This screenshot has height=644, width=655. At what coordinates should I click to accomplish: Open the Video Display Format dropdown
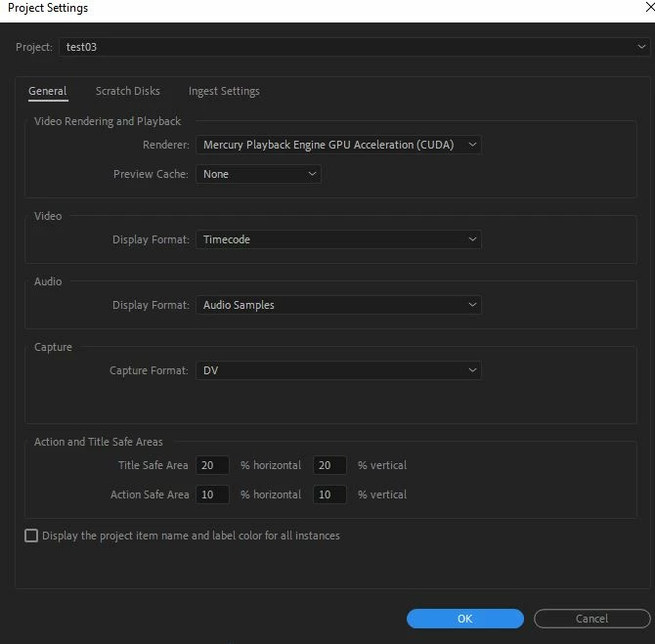click(x=338, y=239)
